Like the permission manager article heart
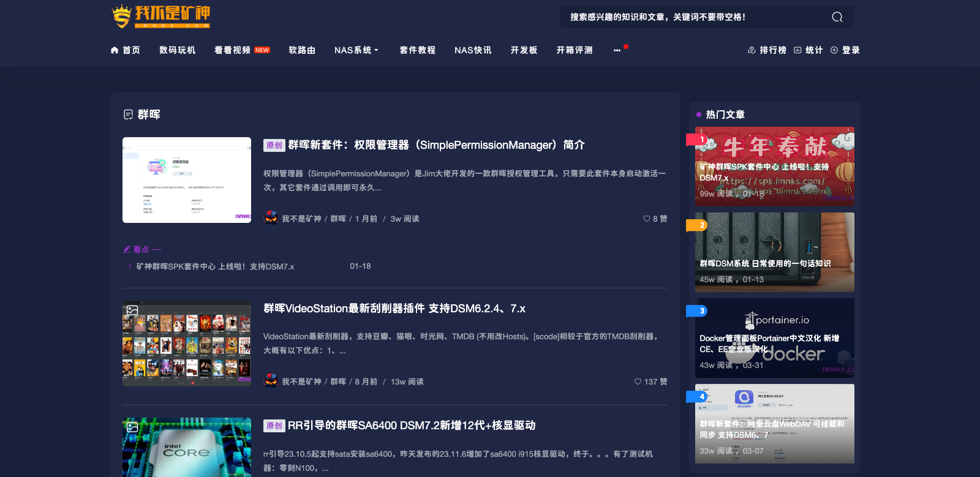This screenshot has width=980, height=477. click(x=647, y=219)
